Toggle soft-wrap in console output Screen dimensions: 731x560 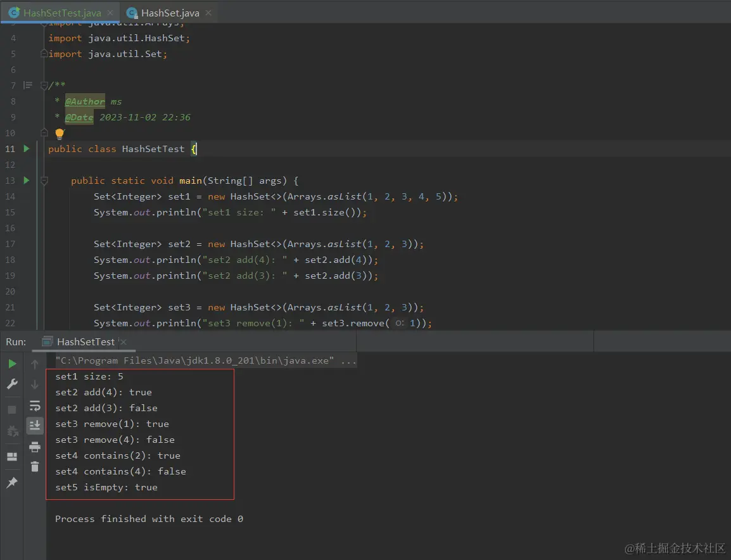pyautogui.click(x=35, y=405)
